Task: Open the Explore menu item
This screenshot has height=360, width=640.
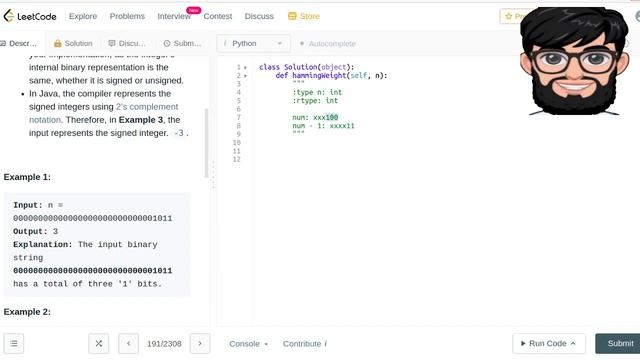Action: point(83,16)
